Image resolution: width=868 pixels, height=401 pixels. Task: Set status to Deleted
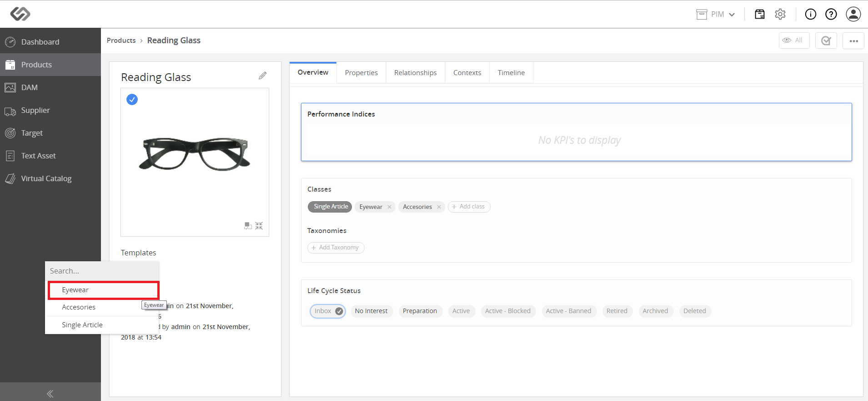(695, 311)
